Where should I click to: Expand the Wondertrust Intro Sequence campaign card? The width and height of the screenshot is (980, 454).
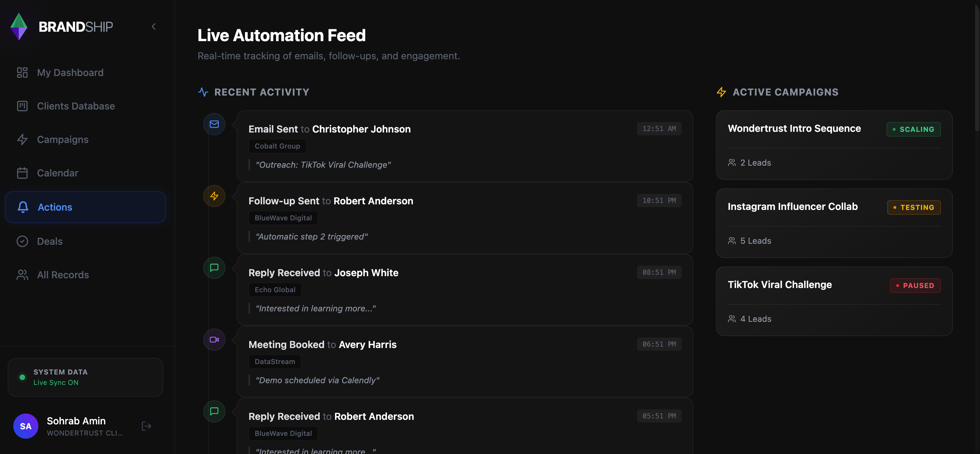click(833, 146)
